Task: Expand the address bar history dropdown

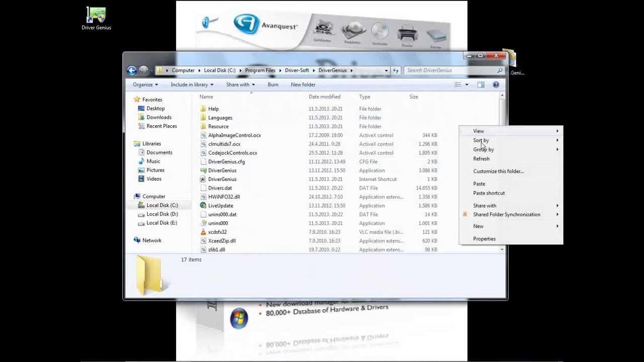Action: coord(386,70)
